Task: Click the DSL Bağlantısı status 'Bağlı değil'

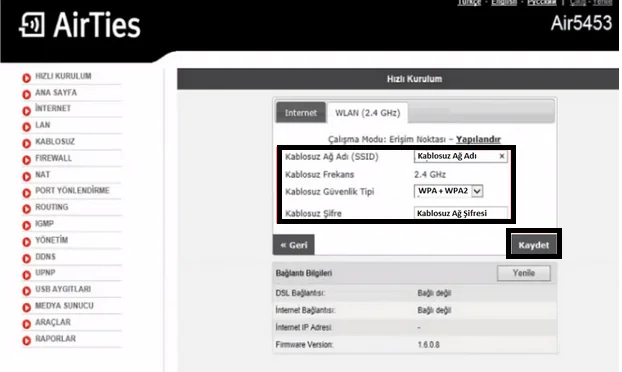Action: (x=434, y=293)
